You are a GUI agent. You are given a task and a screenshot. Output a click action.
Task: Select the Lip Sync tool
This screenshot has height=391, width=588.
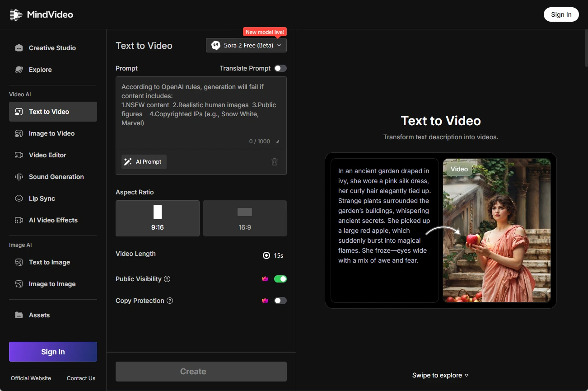click(42, 198)
